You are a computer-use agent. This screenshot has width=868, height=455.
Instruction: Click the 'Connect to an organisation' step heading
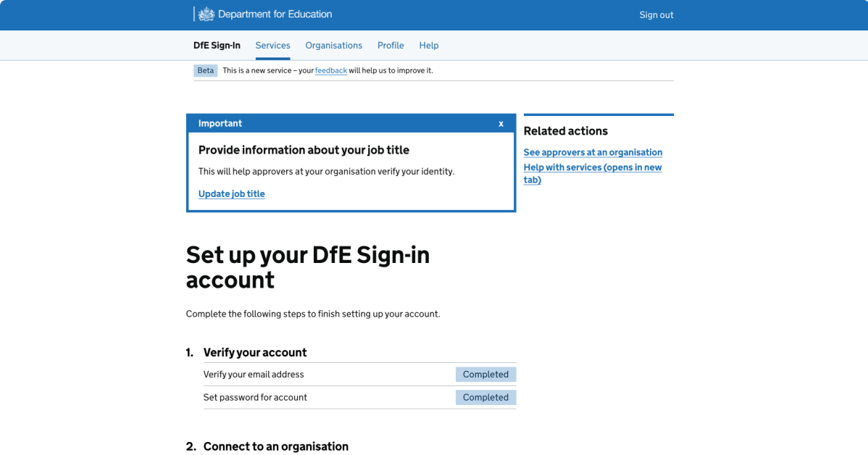click(275, 447)
